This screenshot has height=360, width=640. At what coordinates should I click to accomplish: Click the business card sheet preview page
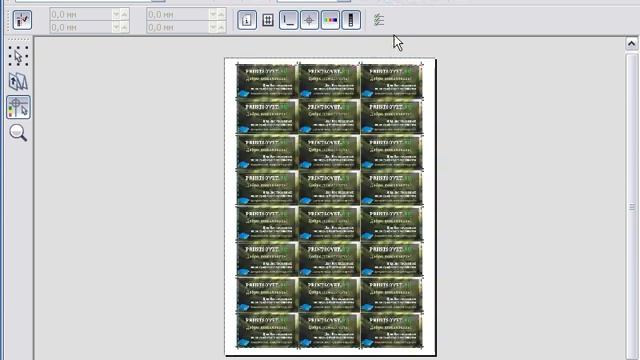(330, 207)
